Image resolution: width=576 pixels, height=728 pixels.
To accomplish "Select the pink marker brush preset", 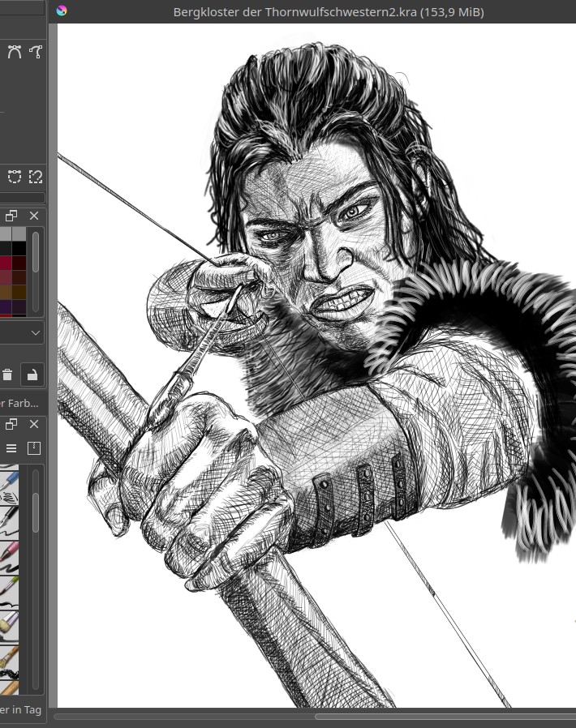I will click(x=9, y=557).
